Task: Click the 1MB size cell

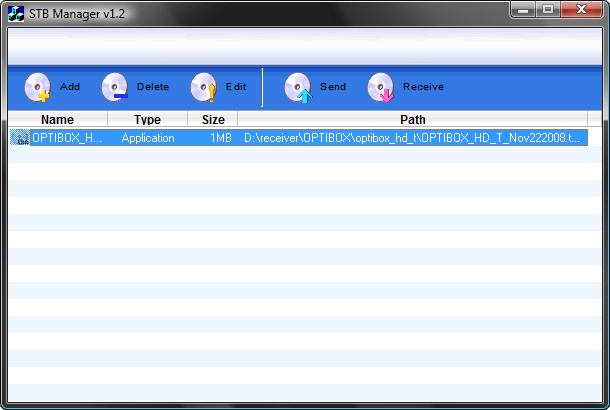Action: (x=221, y=138)
